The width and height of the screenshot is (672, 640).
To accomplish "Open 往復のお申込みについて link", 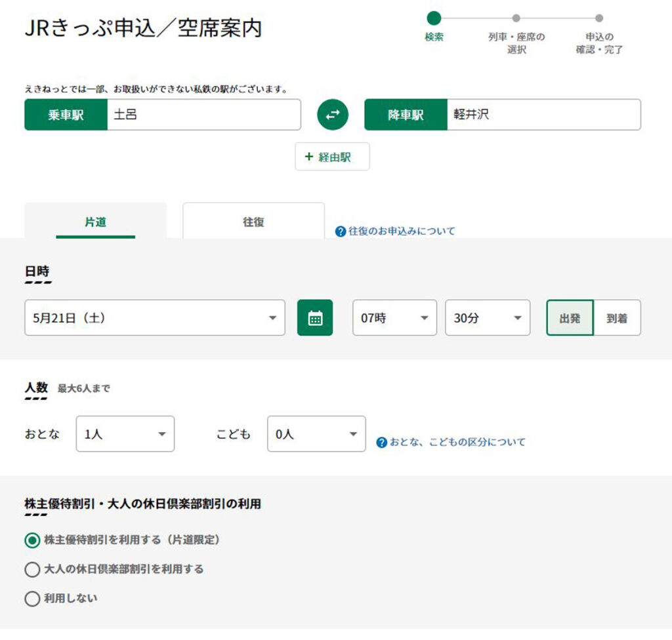I will click(402, 231).
